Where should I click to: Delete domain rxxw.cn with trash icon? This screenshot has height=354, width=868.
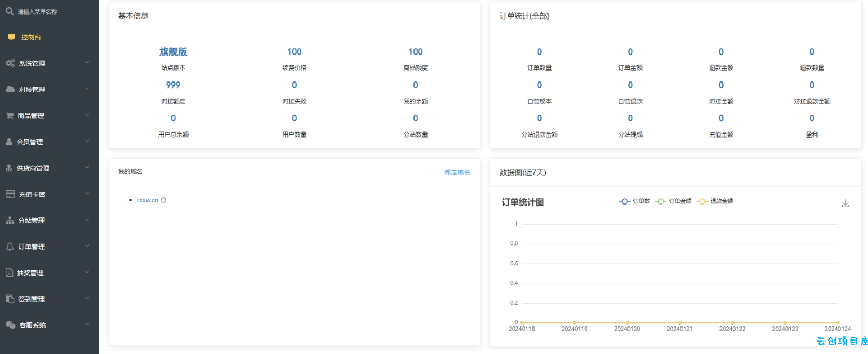tap(164, 200)
